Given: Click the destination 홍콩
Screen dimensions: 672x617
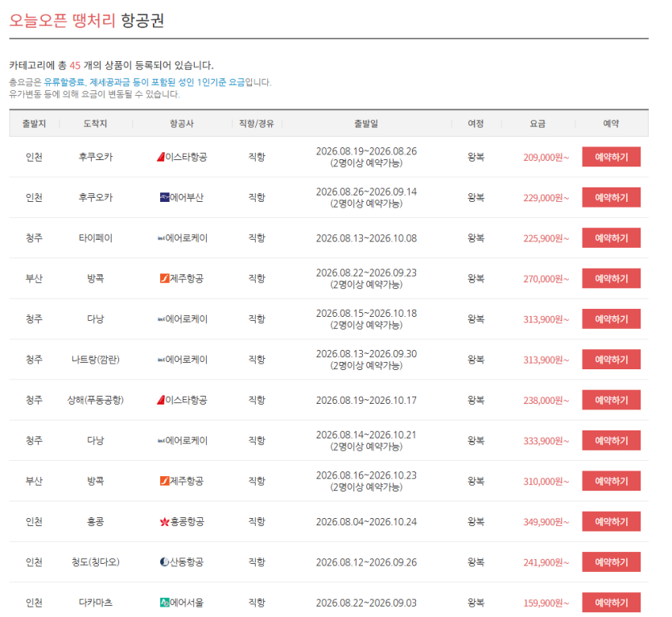Looking at the screenshot, I should click(x=95, y=521).
